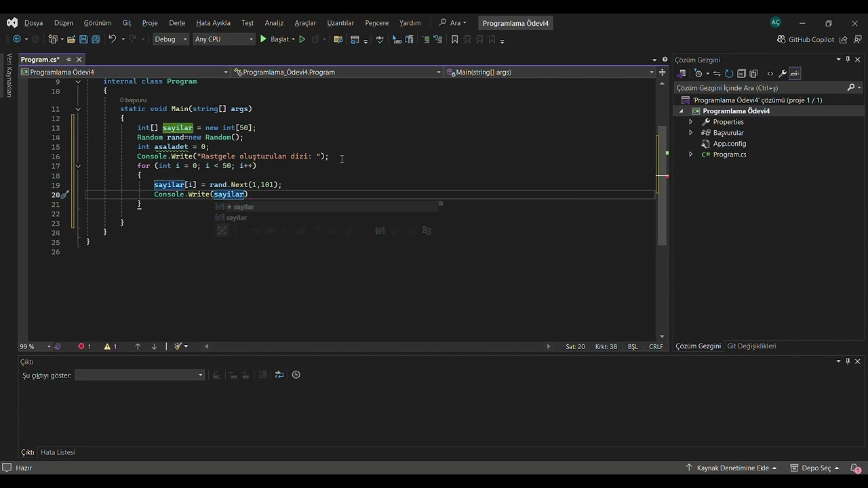This screenshot has height=488, width=868.
Task: Expand the Program.cs node in Çözüm Gezgini
Action: (691, 155)
